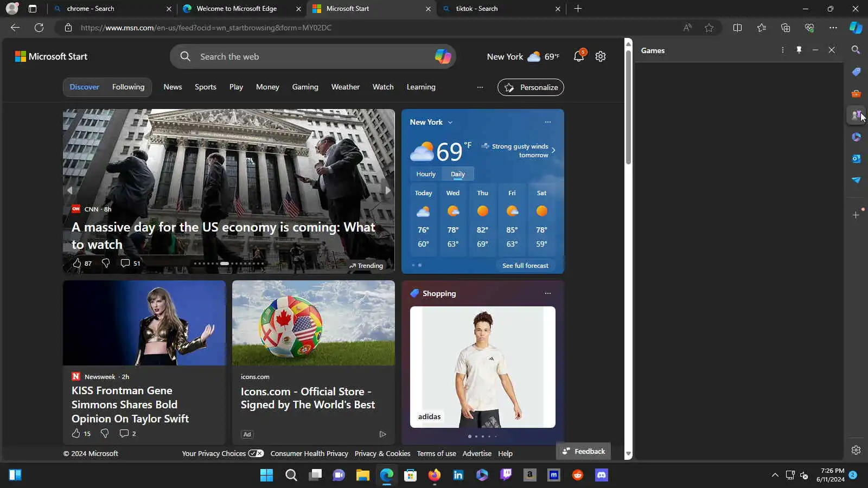Switch to the Welcome to Microsoft Edge tab
The height and width of the screenshot is (488, 868).
[242, 9]
